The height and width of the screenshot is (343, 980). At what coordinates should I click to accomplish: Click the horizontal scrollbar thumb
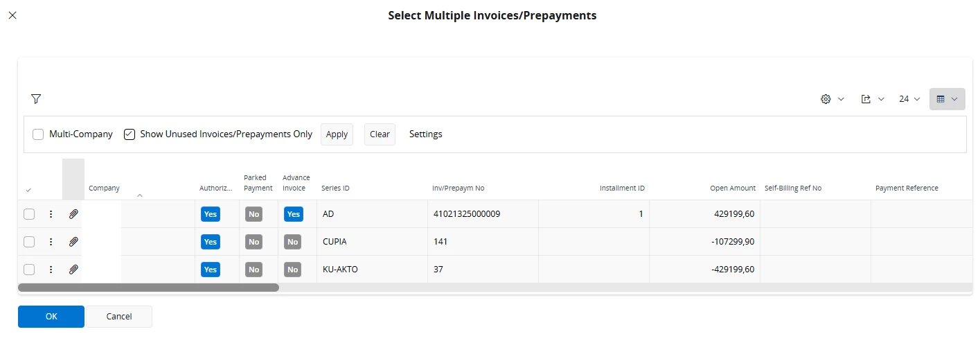click(148, 287)
